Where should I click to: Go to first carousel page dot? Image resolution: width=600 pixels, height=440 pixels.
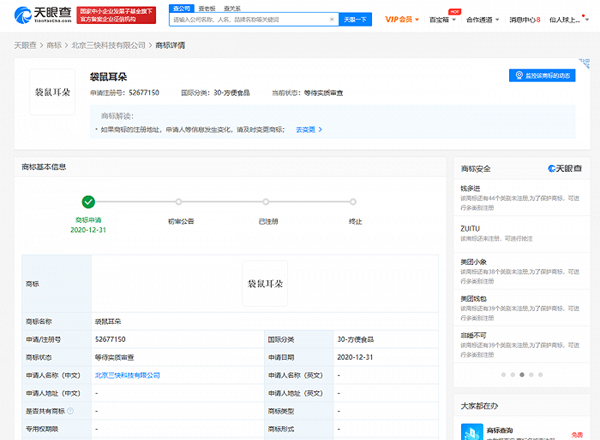tap(504, 375)
